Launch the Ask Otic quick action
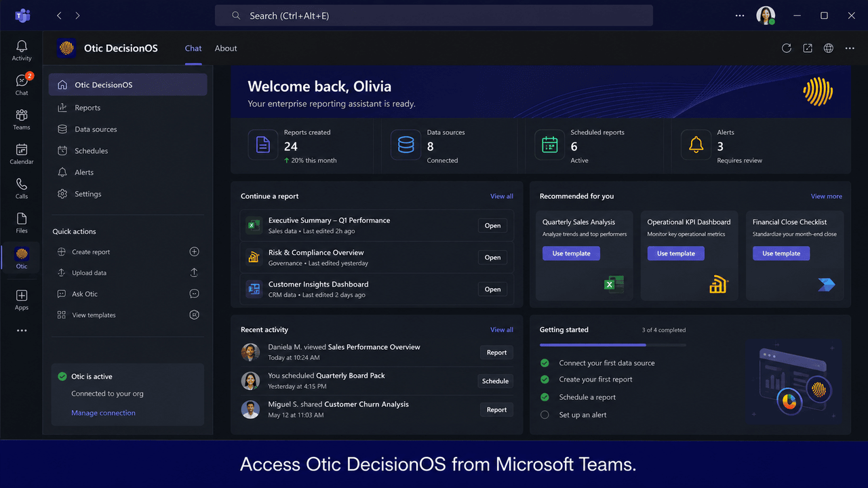This screenshot has height=488, width=868. tap(127, 294)
